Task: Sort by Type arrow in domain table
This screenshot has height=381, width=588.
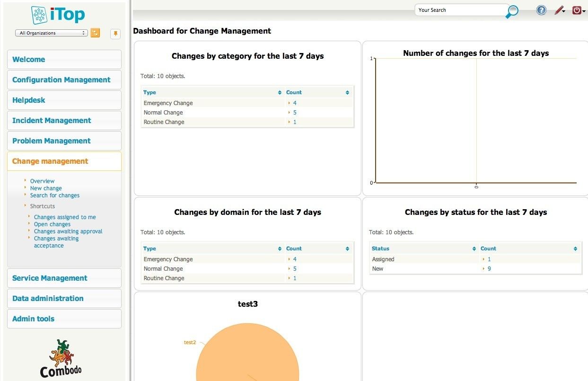Action: [280, 249]
